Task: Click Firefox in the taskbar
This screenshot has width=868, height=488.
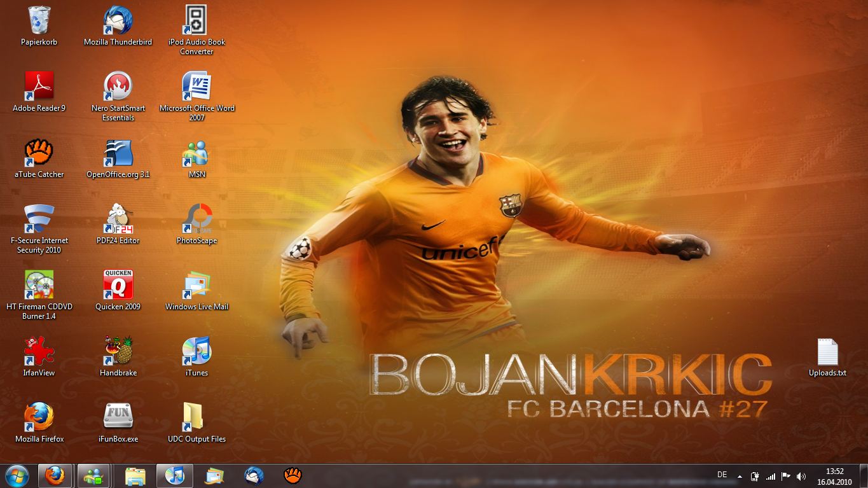Action: (x=55, y=476)
